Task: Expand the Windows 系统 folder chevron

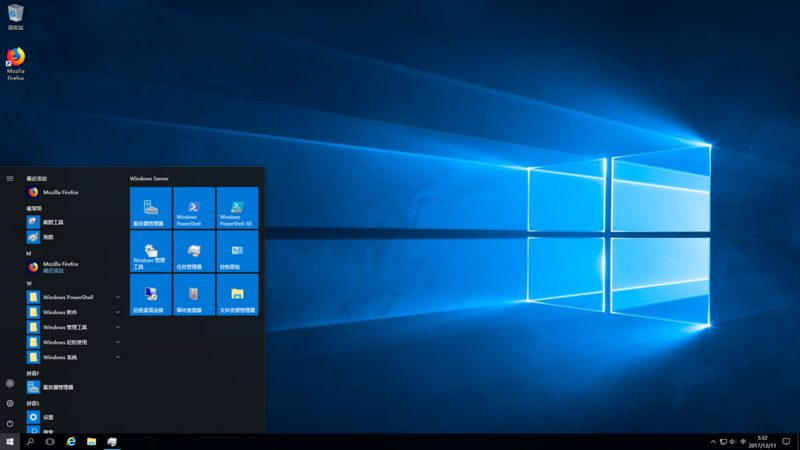Action: 118,357
